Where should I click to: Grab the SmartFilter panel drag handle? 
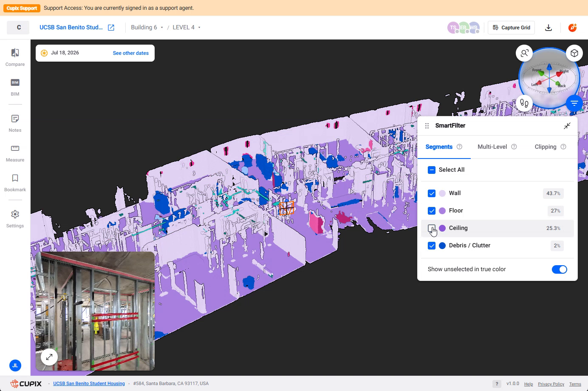click(427, 126)
